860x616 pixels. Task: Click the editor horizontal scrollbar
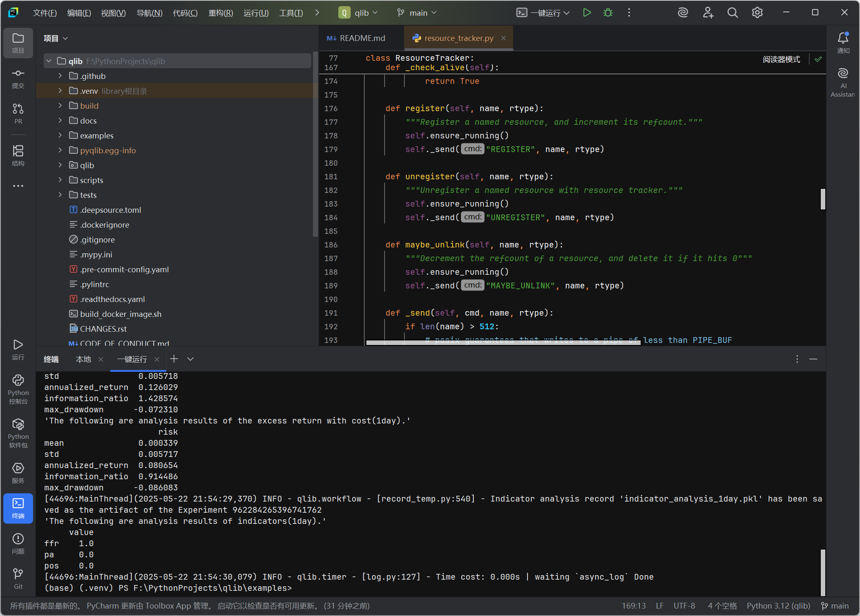pyautogui.click(x=503, y=342)
